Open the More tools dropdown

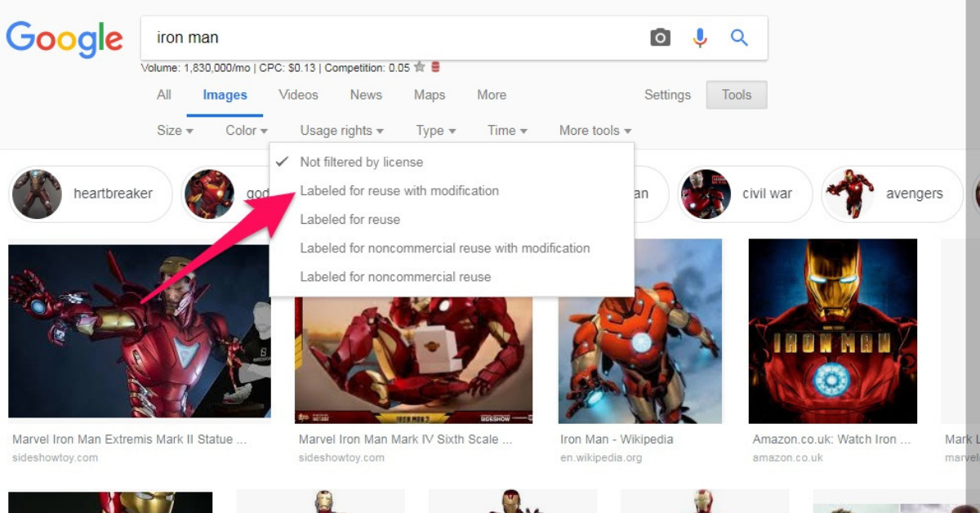[595, 131]
